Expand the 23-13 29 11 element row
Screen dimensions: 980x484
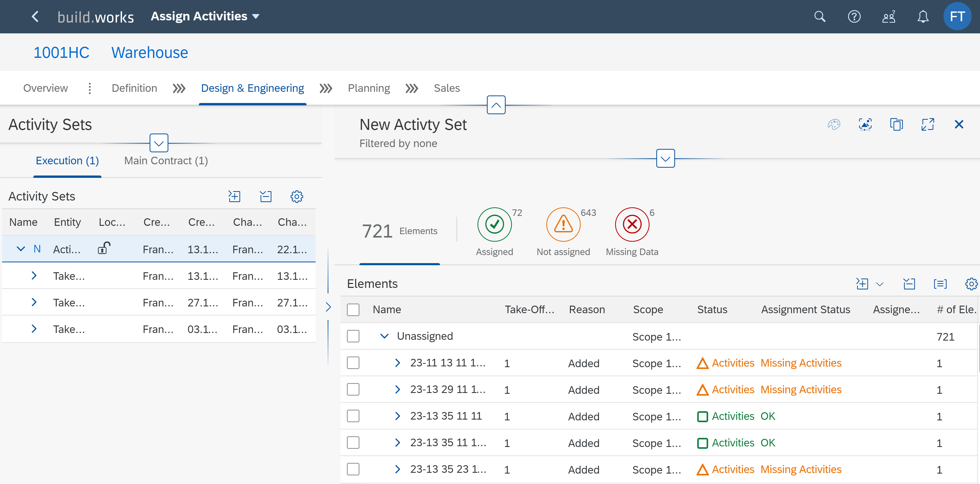coord(397,390)
